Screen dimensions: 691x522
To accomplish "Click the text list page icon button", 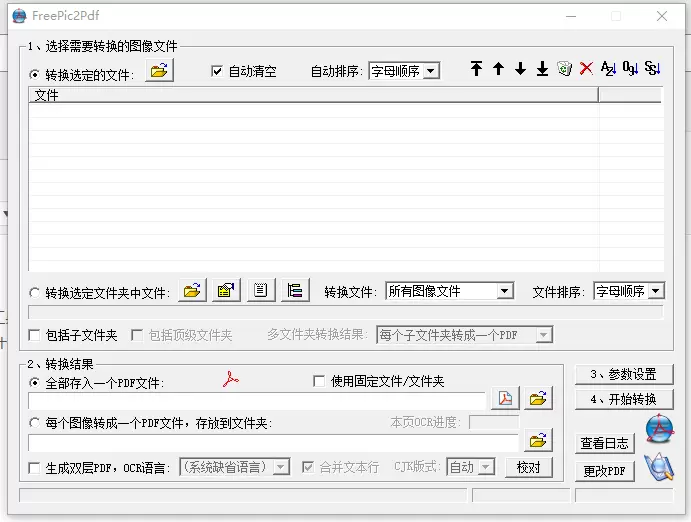I will pos(261,291).
